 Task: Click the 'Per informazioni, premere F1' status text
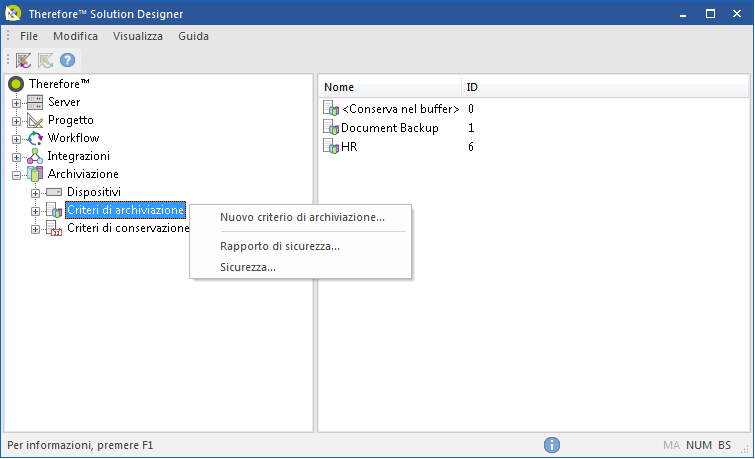pyautogui.click(x=80, y=445)
